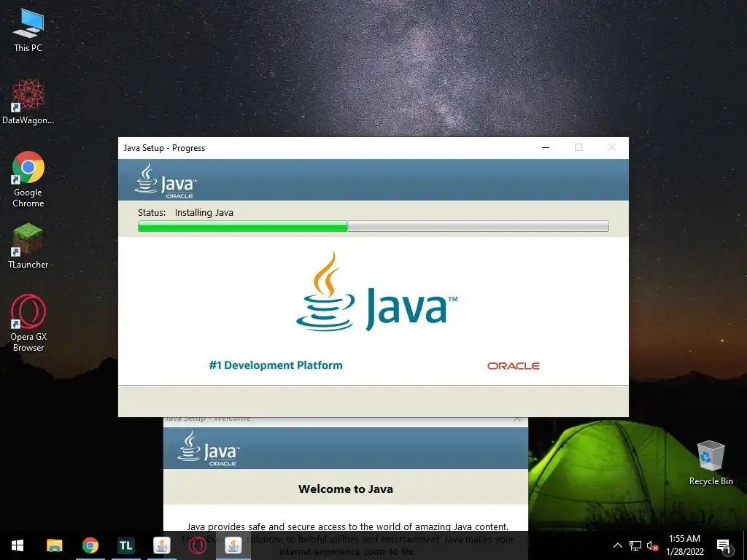
Task: Switch to Opera GX in the taskbar
Action: (x=197, y=545)
